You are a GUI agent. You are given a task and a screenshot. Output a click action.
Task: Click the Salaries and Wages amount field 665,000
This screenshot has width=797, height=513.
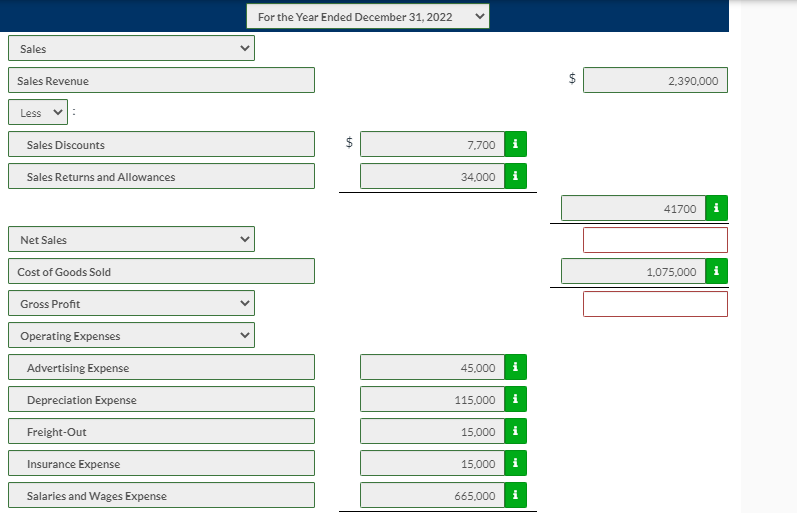tap(433, 495)
